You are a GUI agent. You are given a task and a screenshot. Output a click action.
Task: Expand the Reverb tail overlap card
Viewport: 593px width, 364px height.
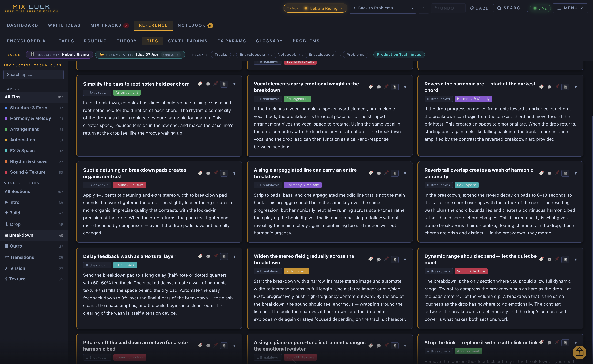point(576,173)
